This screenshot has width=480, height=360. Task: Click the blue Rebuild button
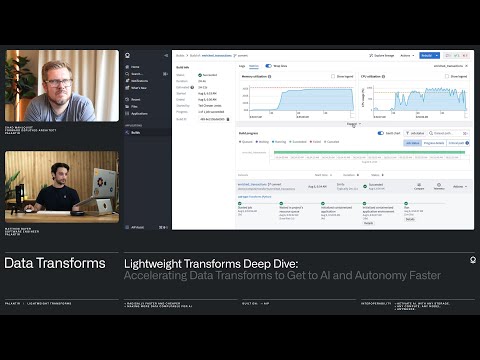[x=427, y=55]
